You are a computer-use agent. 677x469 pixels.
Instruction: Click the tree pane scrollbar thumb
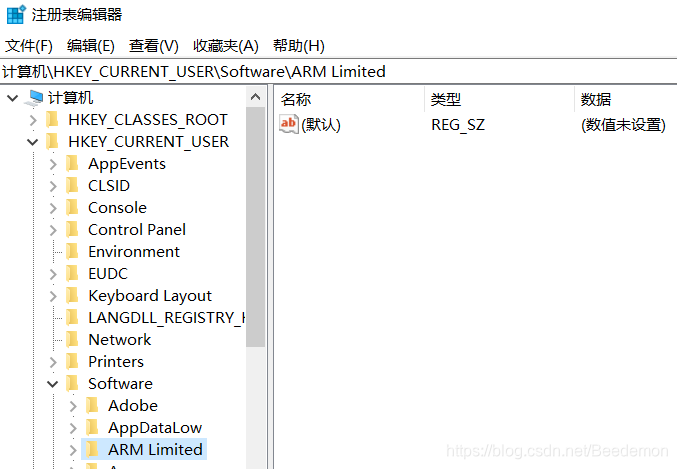click(x=256, y=227)
